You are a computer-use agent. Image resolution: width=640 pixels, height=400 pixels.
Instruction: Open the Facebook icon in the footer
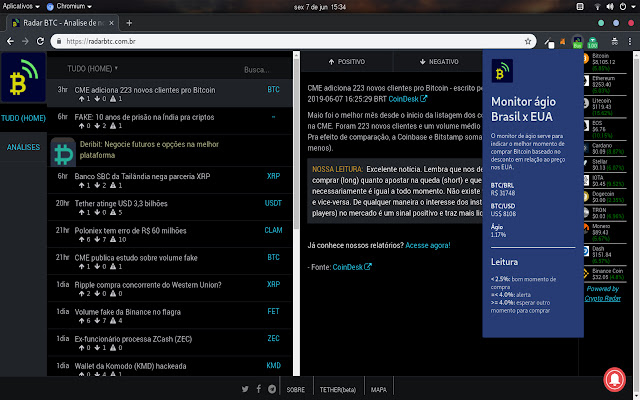coord(259,389)
